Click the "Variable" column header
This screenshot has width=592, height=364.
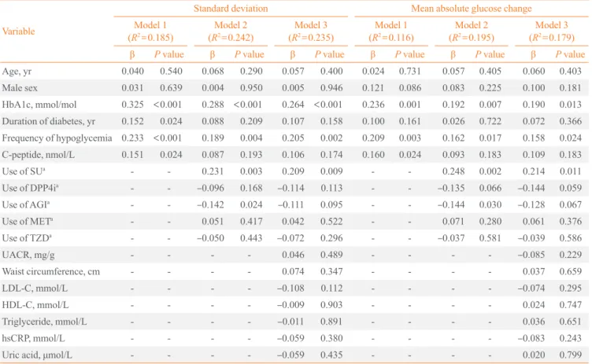coord(19,31)
